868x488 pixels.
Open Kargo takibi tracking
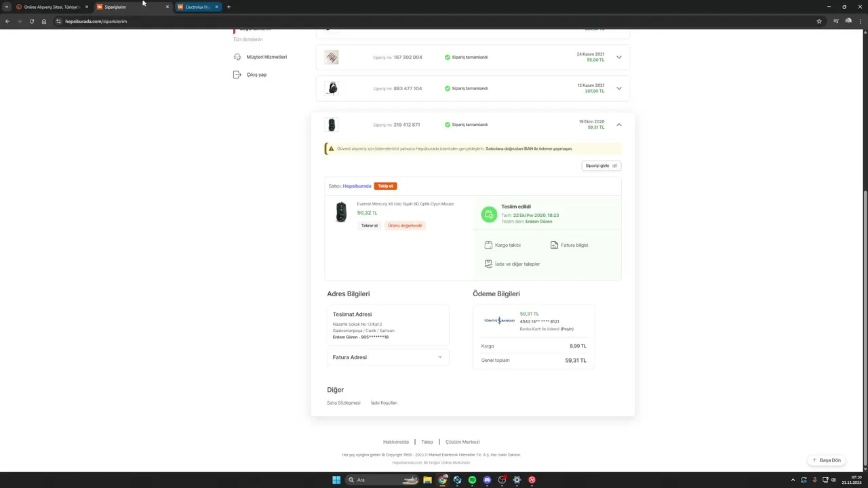(x=502, y=245)
